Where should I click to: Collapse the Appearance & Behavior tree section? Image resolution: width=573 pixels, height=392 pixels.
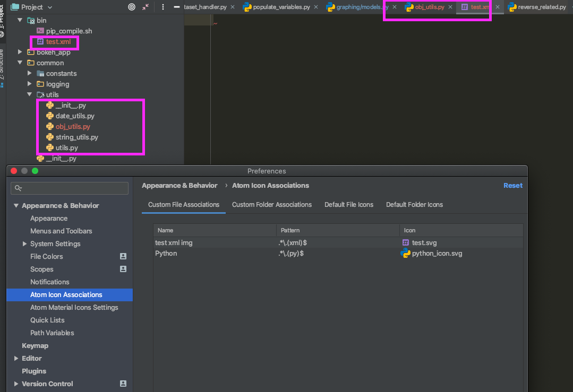pos(15,205)
